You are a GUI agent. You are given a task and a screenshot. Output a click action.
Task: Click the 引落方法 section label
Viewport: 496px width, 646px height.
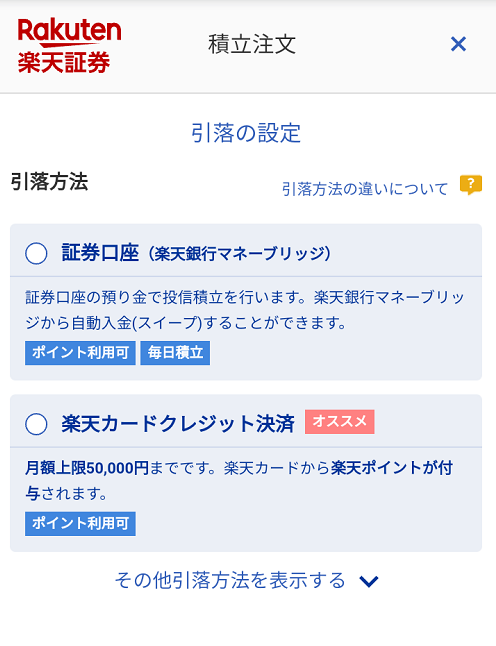point(49,182)
